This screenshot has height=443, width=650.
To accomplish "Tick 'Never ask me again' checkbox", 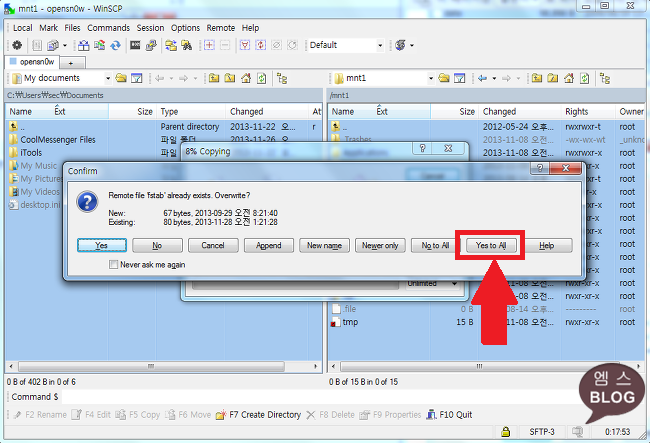I will (113, 264).
